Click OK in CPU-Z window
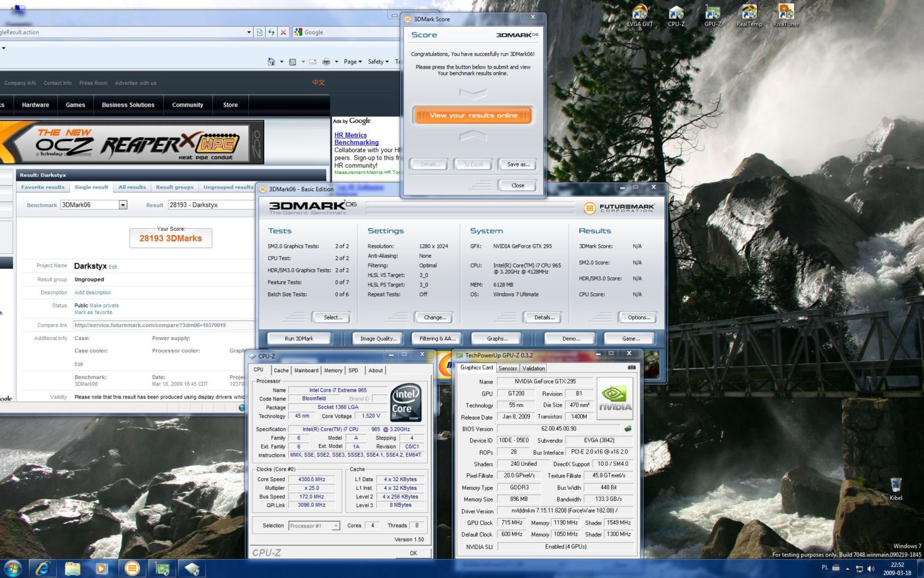 tap(413, 553)
